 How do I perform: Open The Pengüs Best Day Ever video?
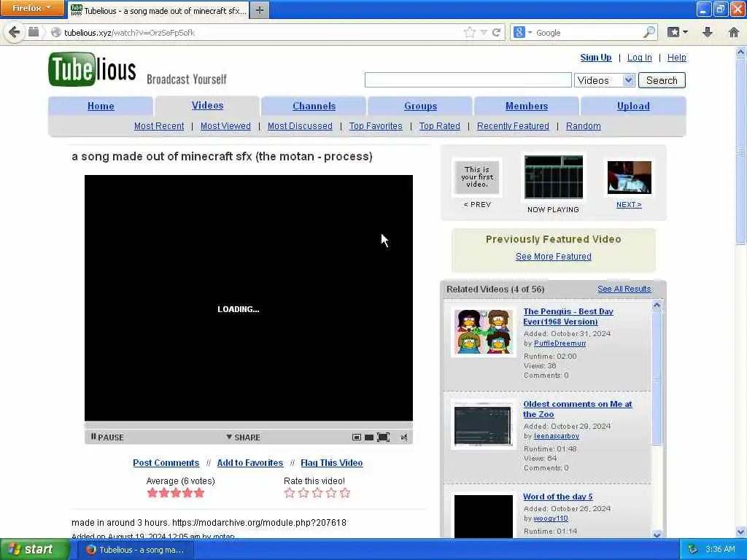[x=568, y=316]
